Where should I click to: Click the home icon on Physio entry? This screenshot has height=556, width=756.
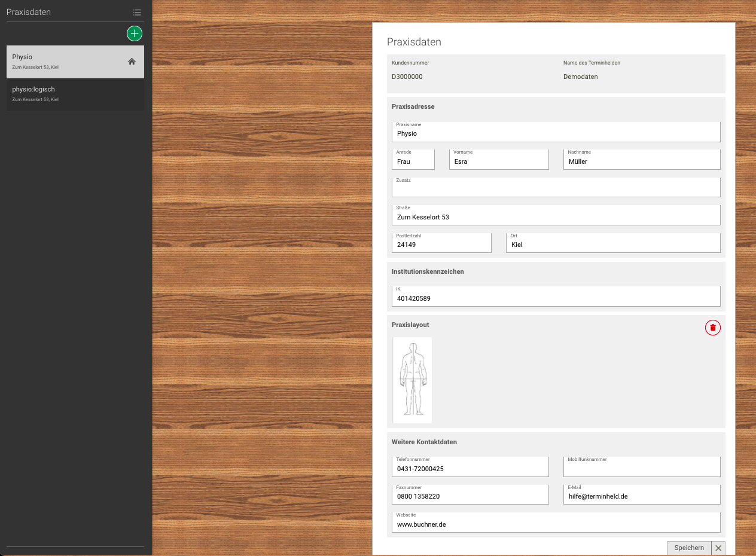[x=132, y=61]
